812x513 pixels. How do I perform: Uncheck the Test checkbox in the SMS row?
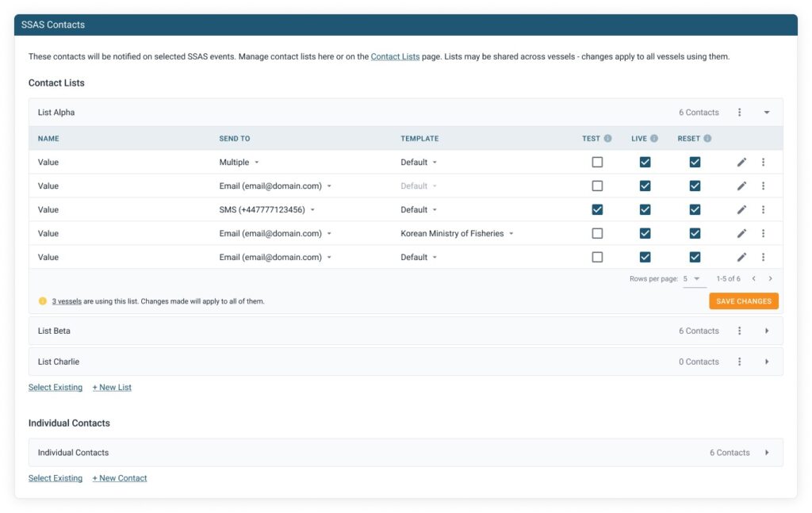pyautogui.click(x=597, y=210)
